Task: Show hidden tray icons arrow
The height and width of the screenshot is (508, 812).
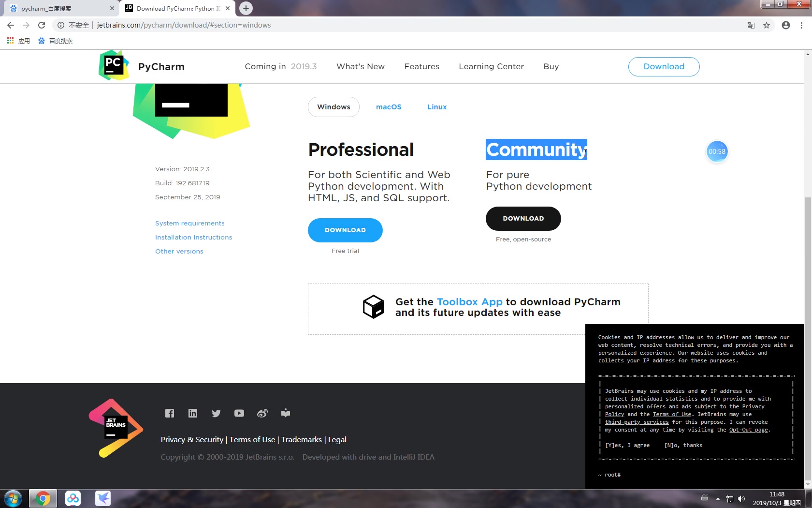Action: pos(718,499)
